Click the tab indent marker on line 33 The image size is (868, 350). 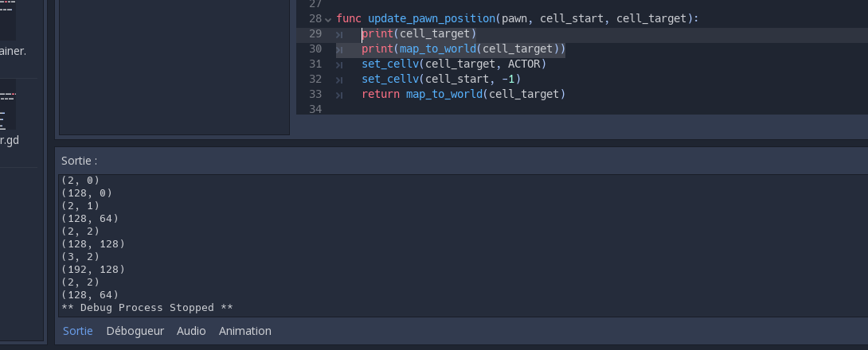pyautogui.click(x=339, y=95)
